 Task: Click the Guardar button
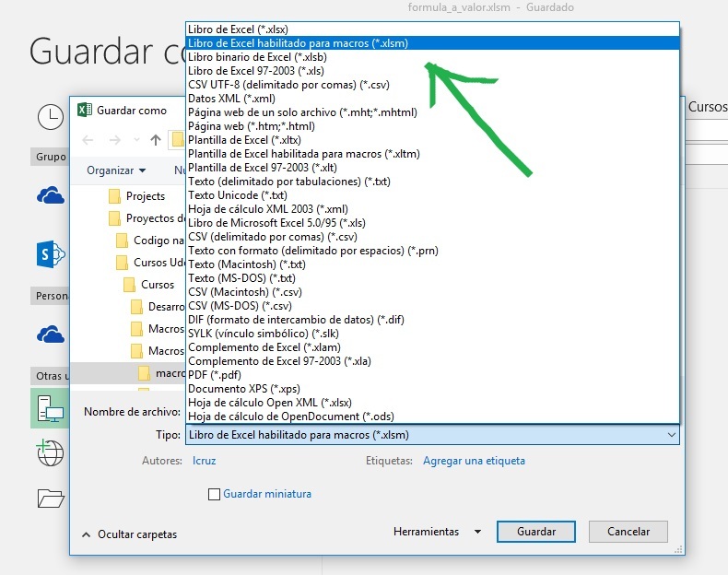click(x=536, y=532)
